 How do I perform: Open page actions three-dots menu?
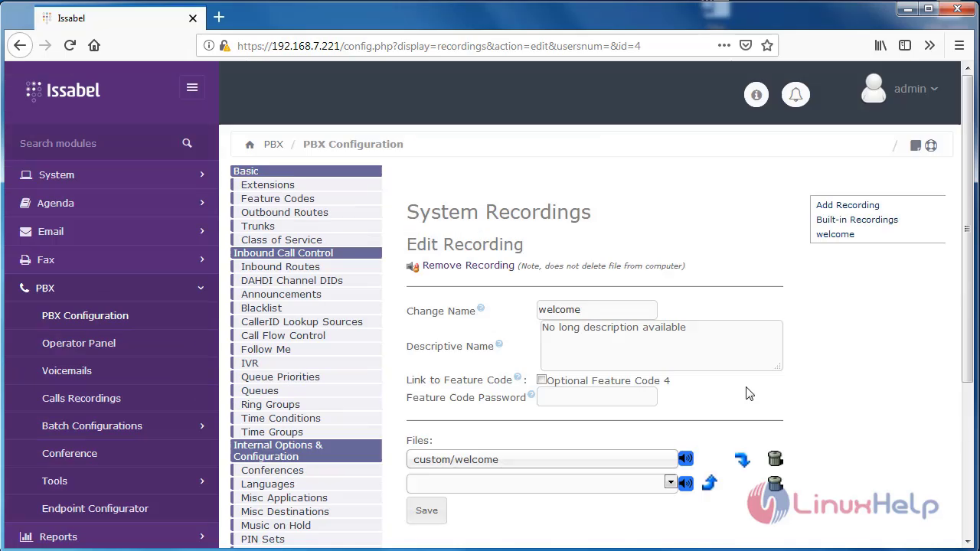click(x=724, y=45)
